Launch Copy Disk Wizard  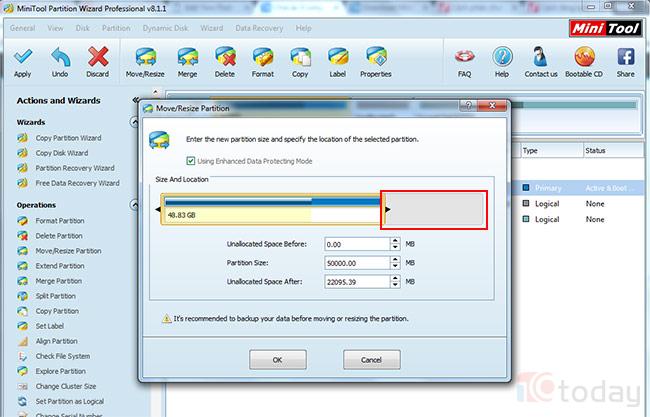point(62,153)
